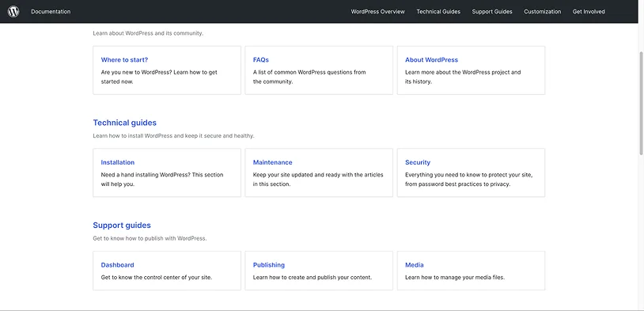The image size is (644, 311).
Task: Open the Media card link
Action: (x=414, y=265)
